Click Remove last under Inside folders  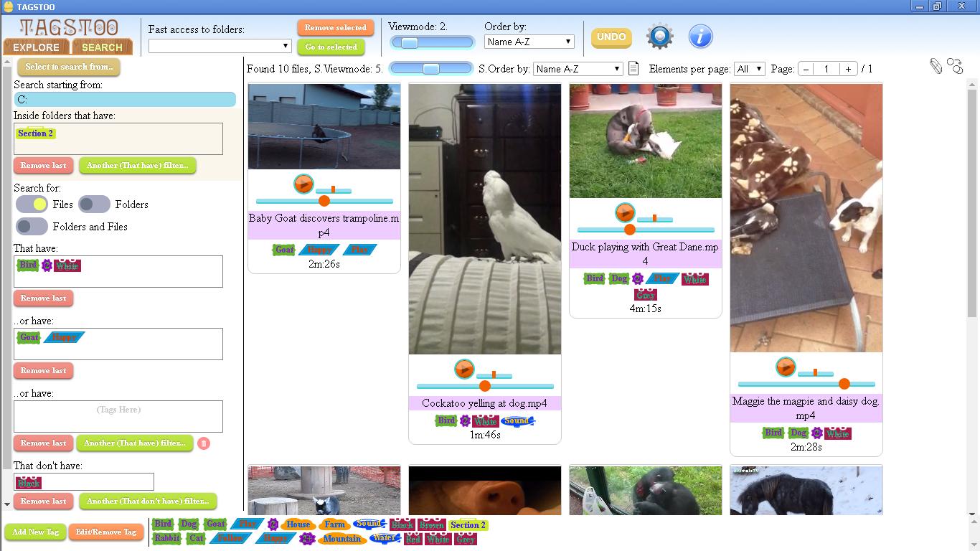(43, 166)
